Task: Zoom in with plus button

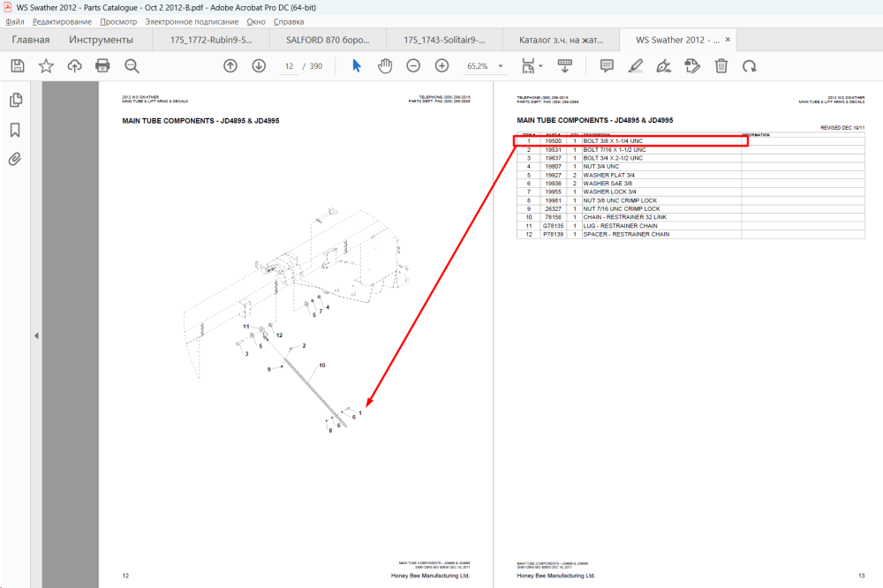Action: tap(442, 66)
